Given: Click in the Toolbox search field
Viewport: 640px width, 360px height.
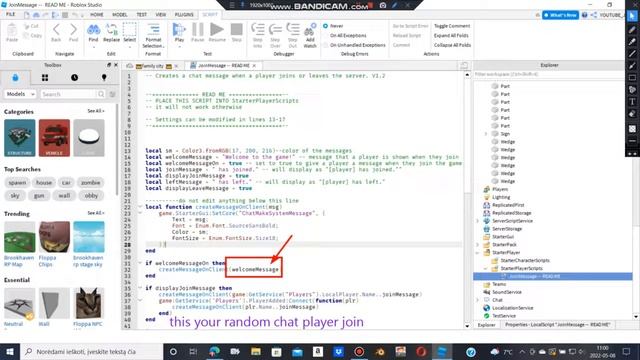Looking at the screenshot, I should pyautogui.click(x=68, y=94).
